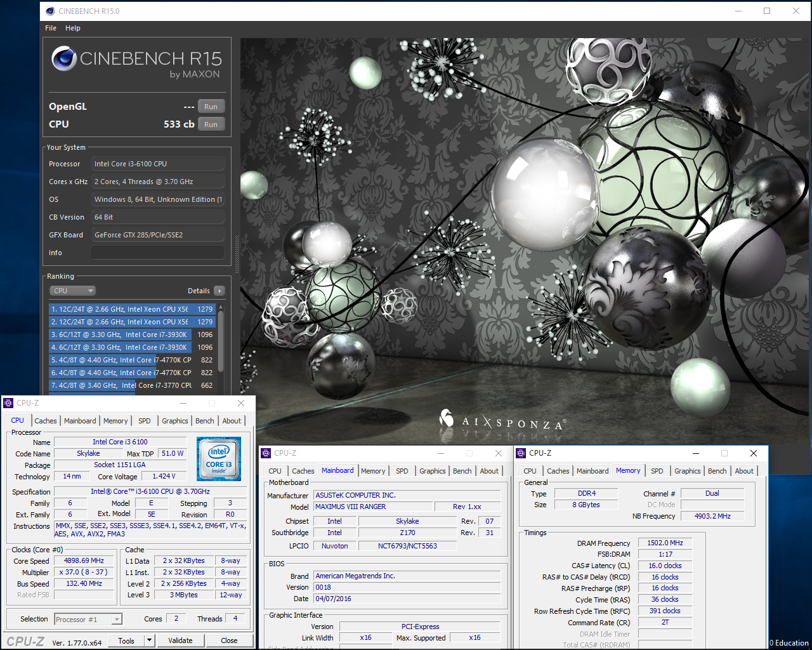Click the Cinebench R15 logo sphere icon
Viewport: 812px width, 650px height.
point(64,58)
